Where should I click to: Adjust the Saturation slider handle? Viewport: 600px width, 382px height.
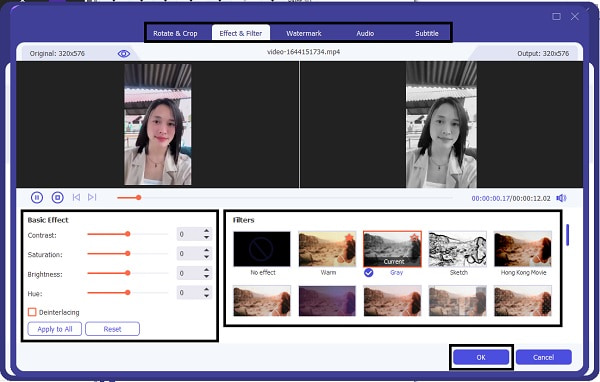tap(128, 253)
